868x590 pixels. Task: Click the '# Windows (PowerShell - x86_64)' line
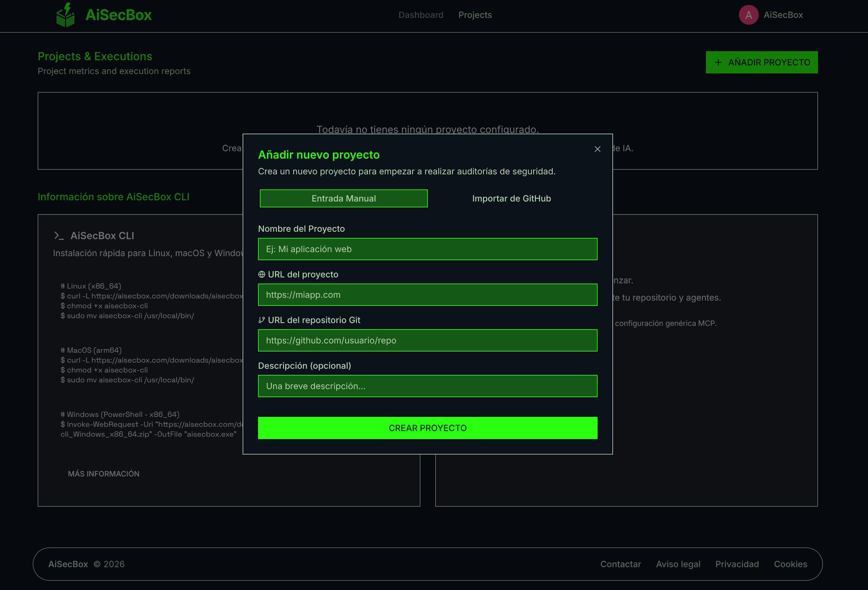120,414
